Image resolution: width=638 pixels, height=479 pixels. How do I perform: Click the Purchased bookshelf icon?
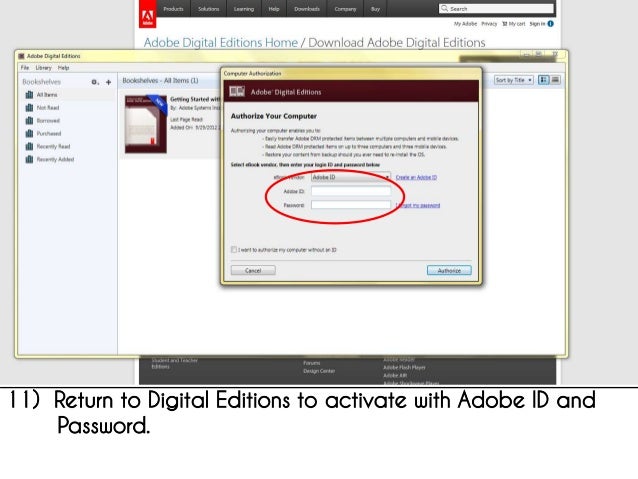coord(29,133)
